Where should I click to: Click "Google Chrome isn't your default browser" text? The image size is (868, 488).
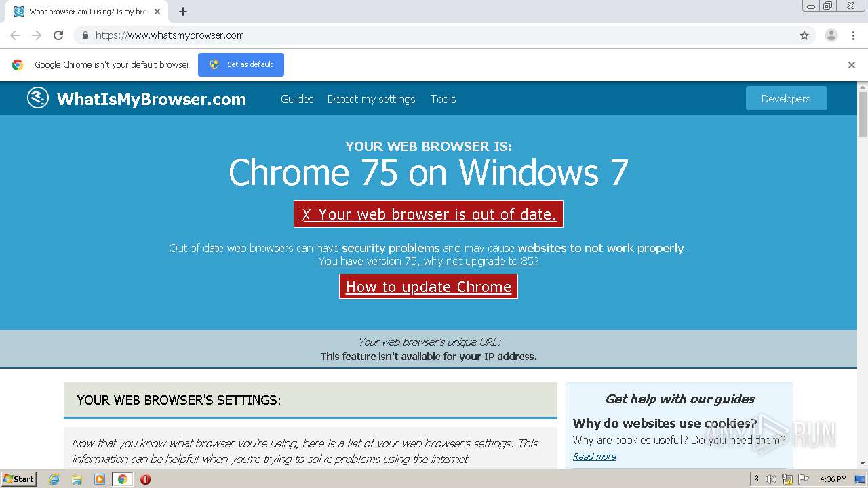coord(112,65)
